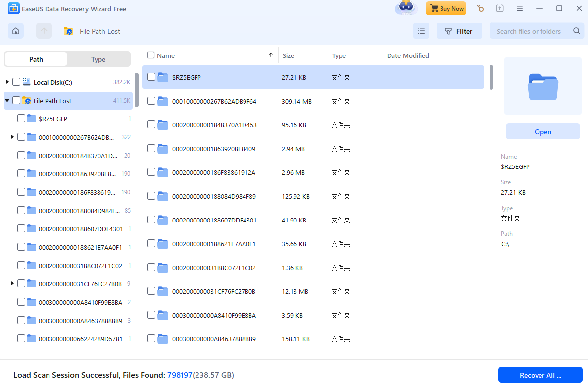This screenshot has height=388, width=588.
Task: Click folder icon of 00020000000184B370A1D453 row
Action: 163,125
